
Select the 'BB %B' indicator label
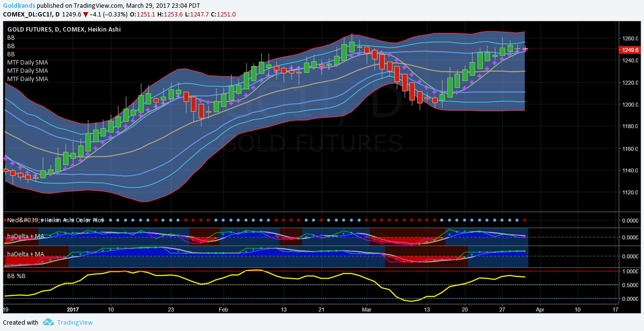pyautogui.click(x=17, y=276)
